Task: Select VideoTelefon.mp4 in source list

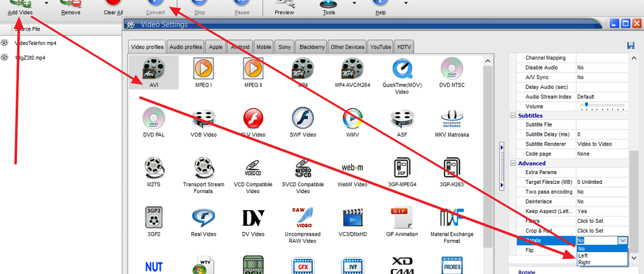Action: 35,43
